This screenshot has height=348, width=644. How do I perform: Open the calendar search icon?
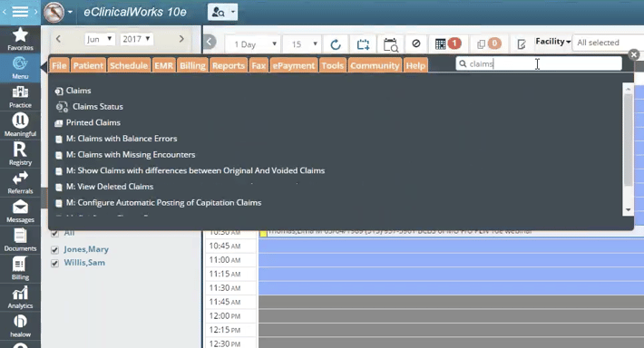click(x=391, y=44)
